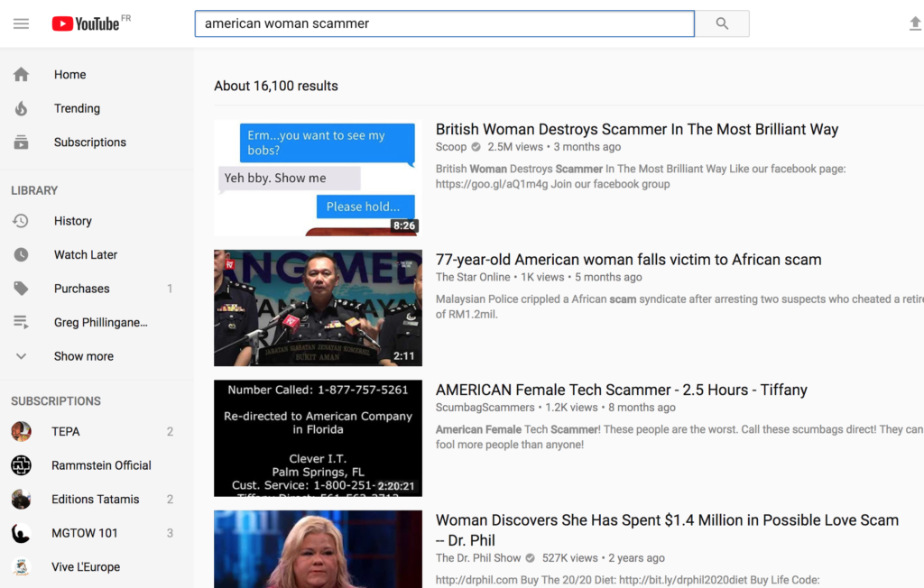Click the Rammstein Official channel avatar

pos(22,465)
